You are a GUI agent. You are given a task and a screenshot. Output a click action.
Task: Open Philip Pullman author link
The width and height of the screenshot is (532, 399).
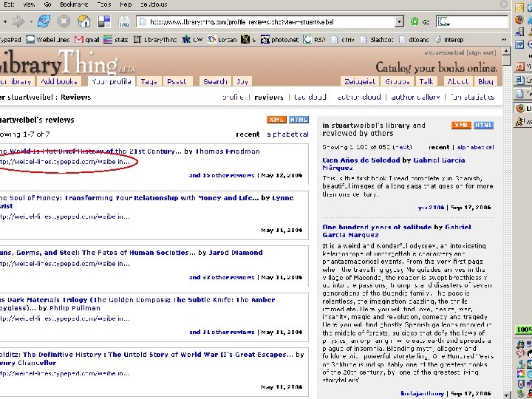click(75, 308)
